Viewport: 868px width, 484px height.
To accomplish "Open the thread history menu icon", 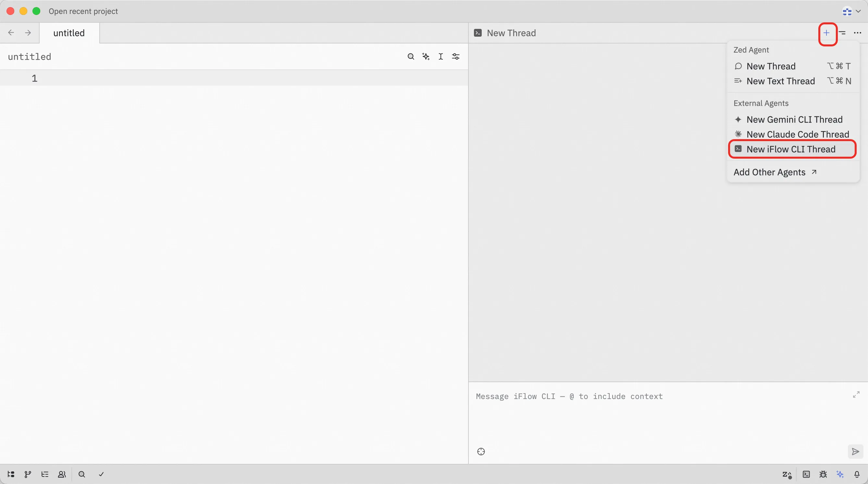I will pos(842,33).
